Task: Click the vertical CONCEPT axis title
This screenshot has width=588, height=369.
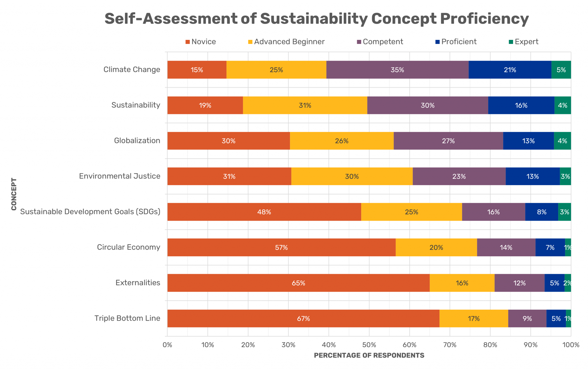Action: [14, 194]
